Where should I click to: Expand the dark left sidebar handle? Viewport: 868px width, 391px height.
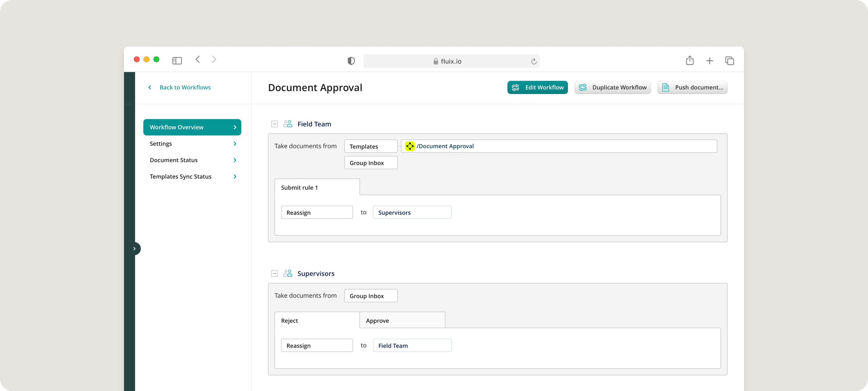pyautogui.click(x=135, y=248)
